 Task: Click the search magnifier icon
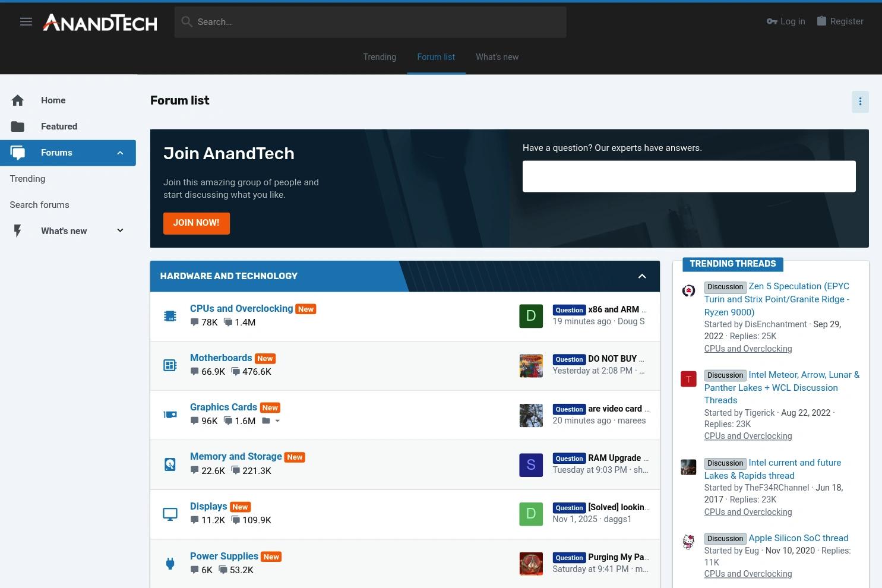click(x=187, y=22)
